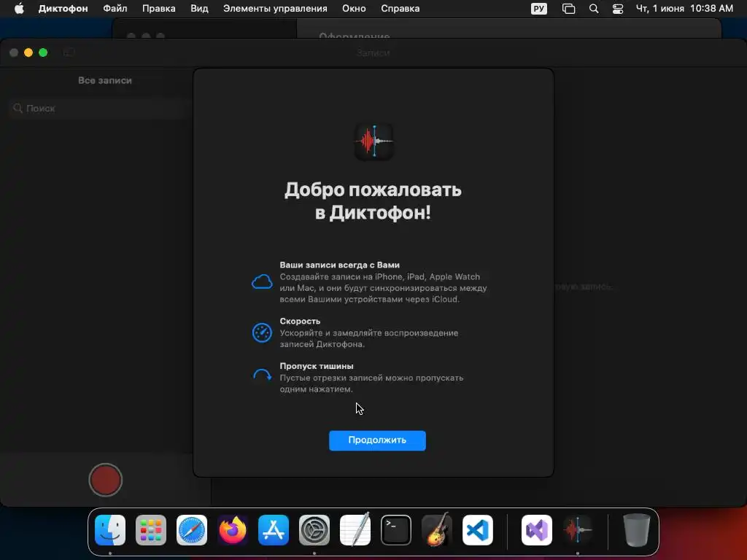Open the Диктофон app menu
Image resolution: width=747 pixels, height=560 pixels.
click(x=63, y=9)
